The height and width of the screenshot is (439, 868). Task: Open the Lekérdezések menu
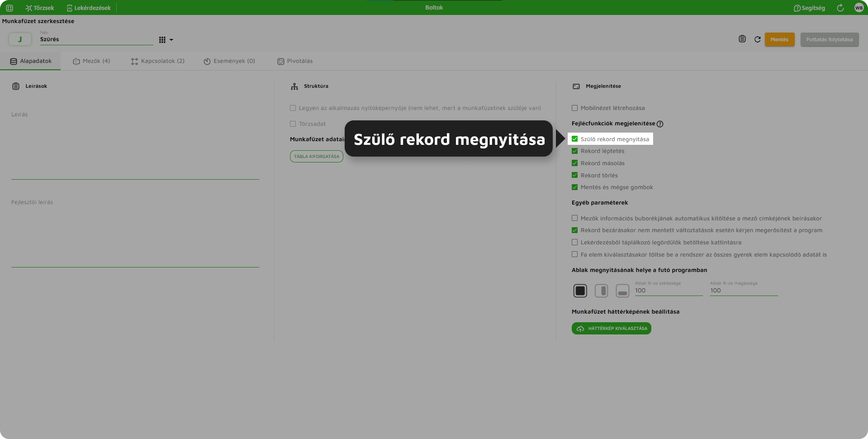click(x=89, y=8)
